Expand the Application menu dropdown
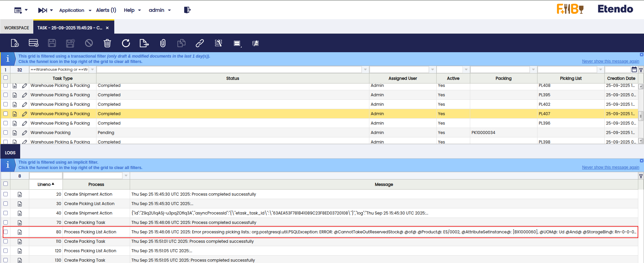This screenshot has height=263, width=644. click(x=75, y=10)
